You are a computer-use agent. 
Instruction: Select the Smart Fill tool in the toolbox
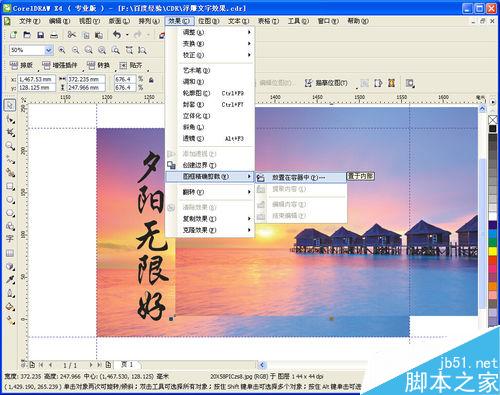pyautogui.click(x=10, y=172)
